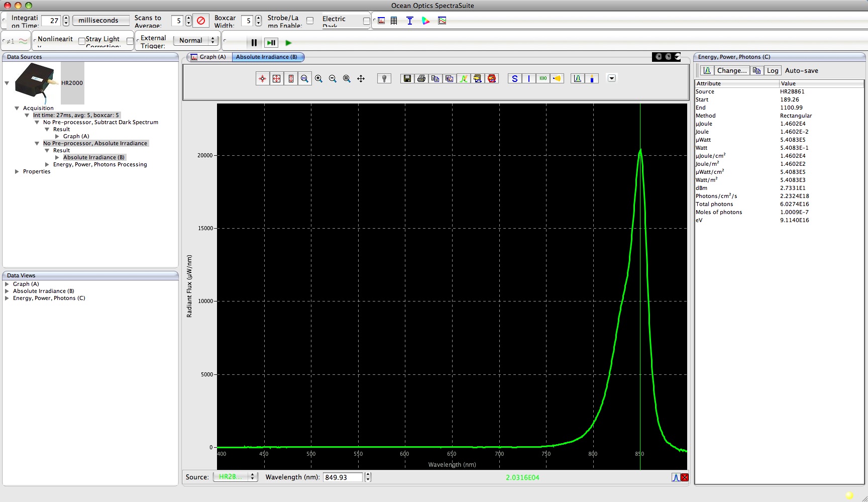The height and width of the screenshot is (502, 868).
Task: Expand Absolute Irradiance (B) in Data Views
Action: pos(7,291)
